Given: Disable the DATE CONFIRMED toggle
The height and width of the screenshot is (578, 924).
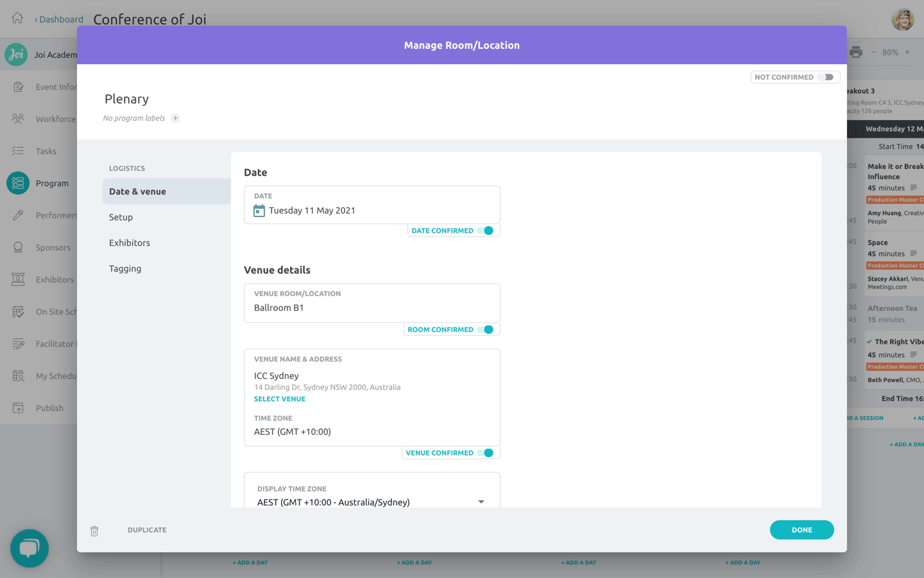Looking at the screenshot, I should tap(486, 230).
